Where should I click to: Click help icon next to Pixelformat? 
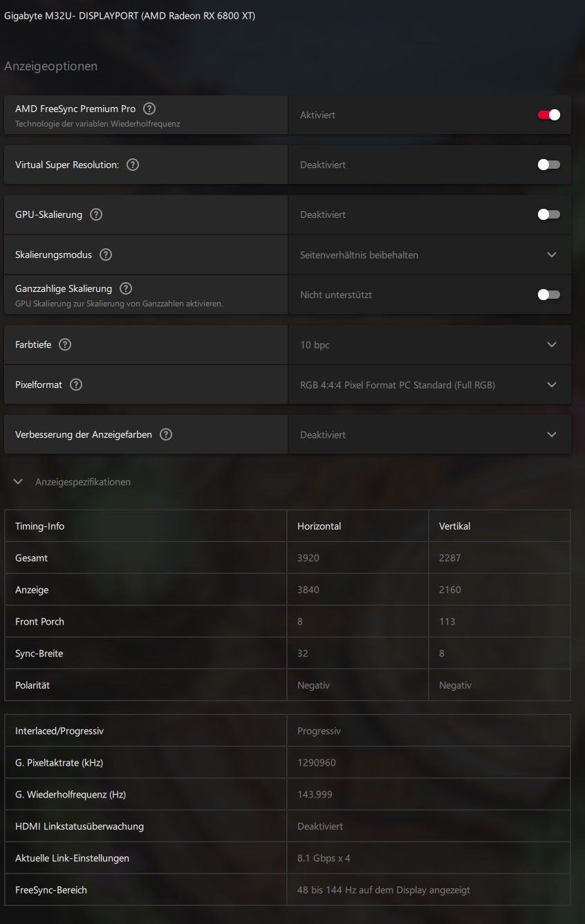pos(76,385)
